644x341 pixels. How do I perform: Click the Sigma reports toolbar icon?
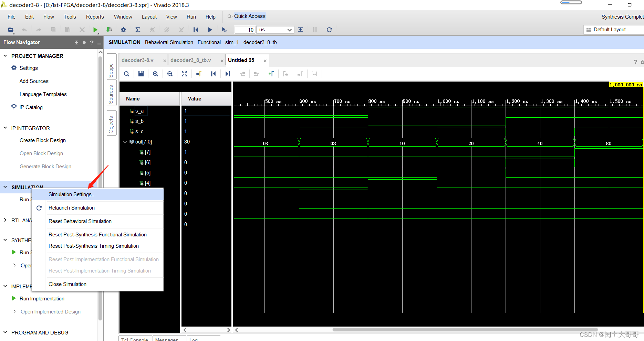point(138,30)
